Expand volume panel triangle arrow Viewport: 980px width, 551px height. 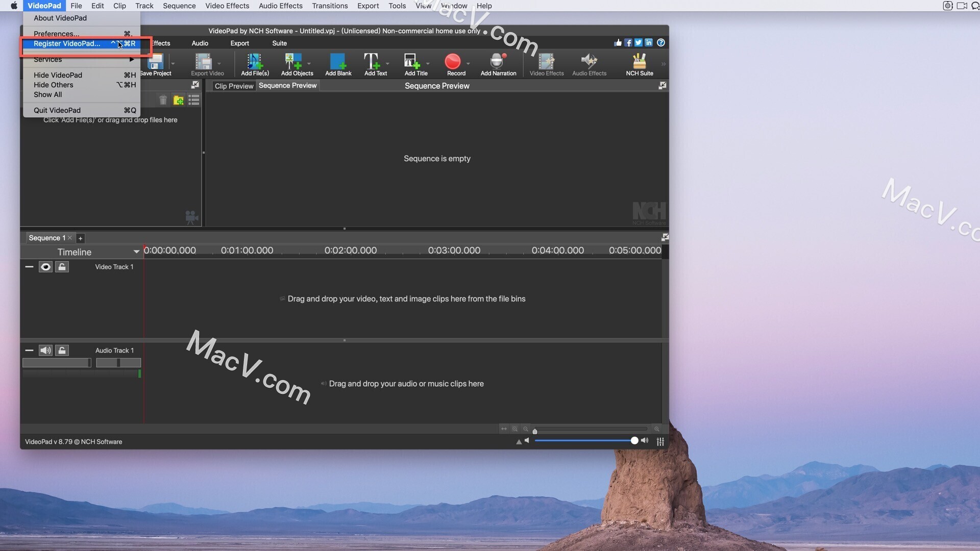pos(519,442)
